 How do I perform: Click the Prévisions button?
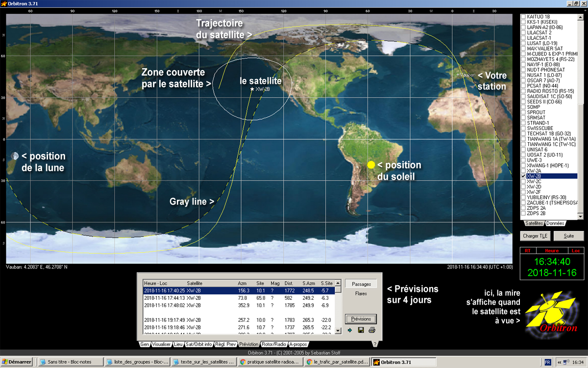(x=361, y=319)
